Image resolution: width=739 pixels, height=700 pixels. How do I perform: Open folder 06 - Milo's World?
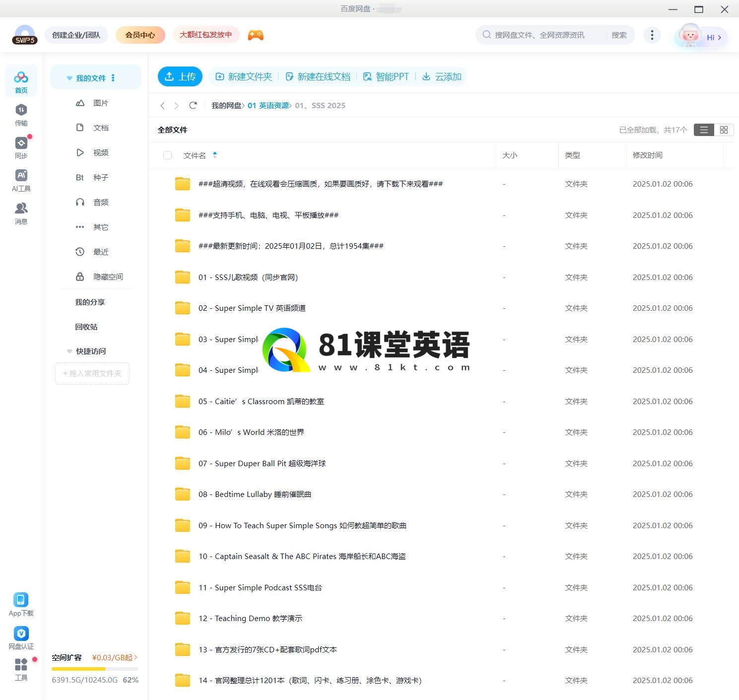[251, 432]
